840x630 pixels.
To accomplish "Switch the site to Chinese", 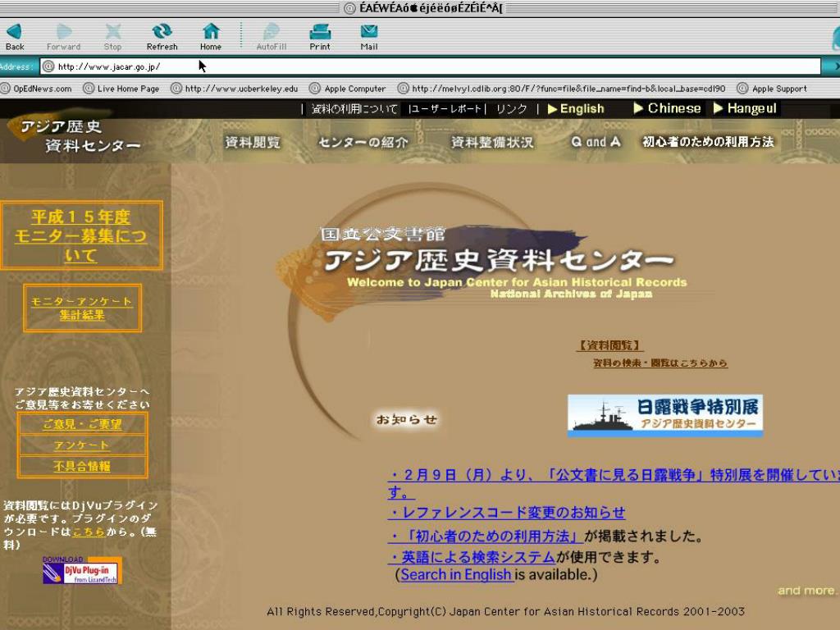I will click(x=668, y=108).
